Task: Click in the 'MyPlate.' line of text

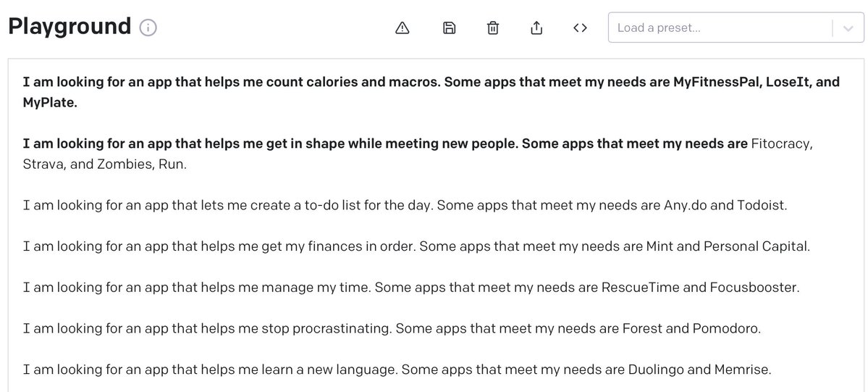Action: [x=50, y=102]
